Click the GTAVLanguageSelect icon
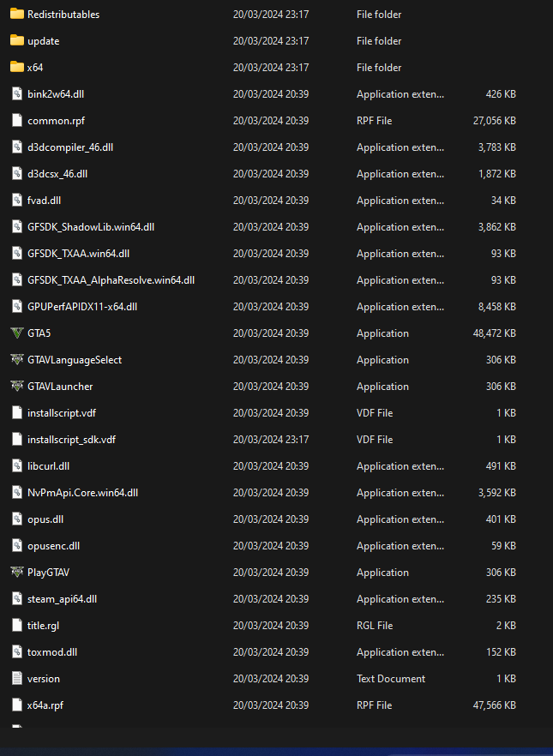 (x=17, y=360)
